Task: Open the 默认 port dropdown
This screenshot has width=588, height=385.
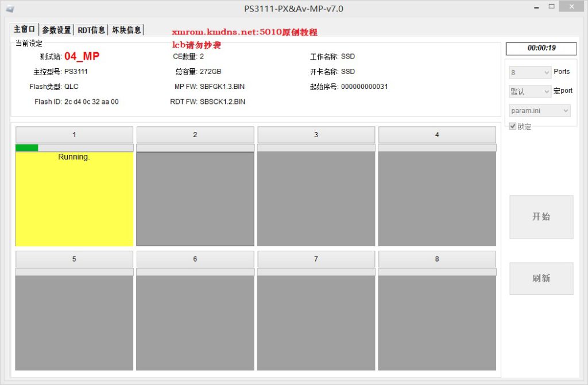Action: tap(530, 92)
